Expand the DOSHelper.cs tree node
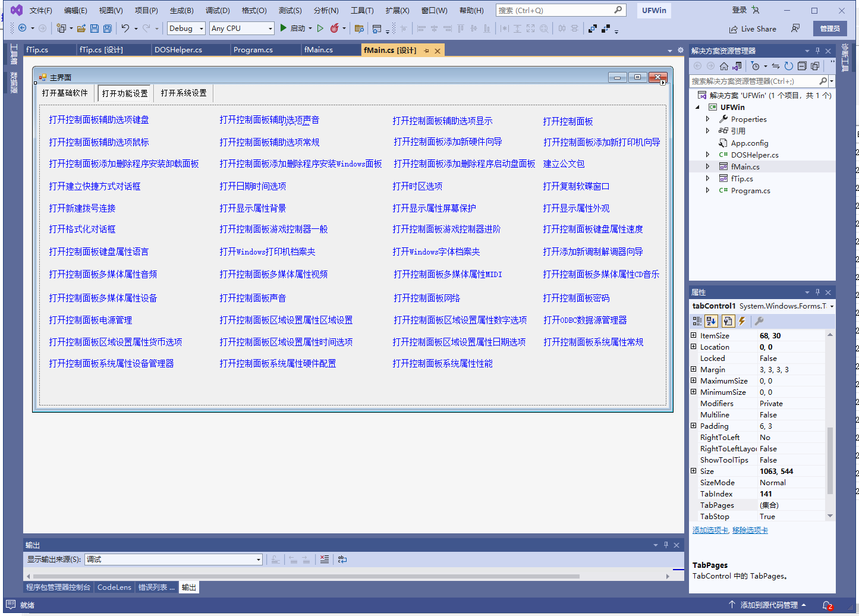Screen dimensions: 859x616 pyautogui.click(x=707, y=155)
